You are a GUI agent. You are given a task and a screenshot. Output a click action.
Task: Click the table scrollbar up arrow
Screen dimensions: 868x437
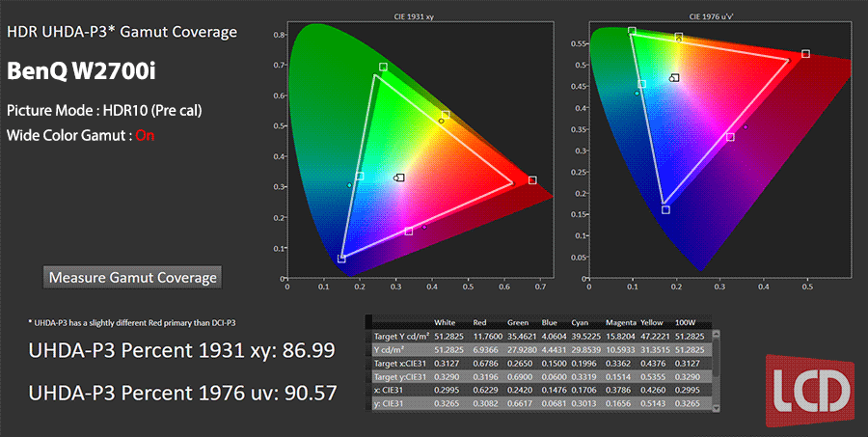(716, 335)
